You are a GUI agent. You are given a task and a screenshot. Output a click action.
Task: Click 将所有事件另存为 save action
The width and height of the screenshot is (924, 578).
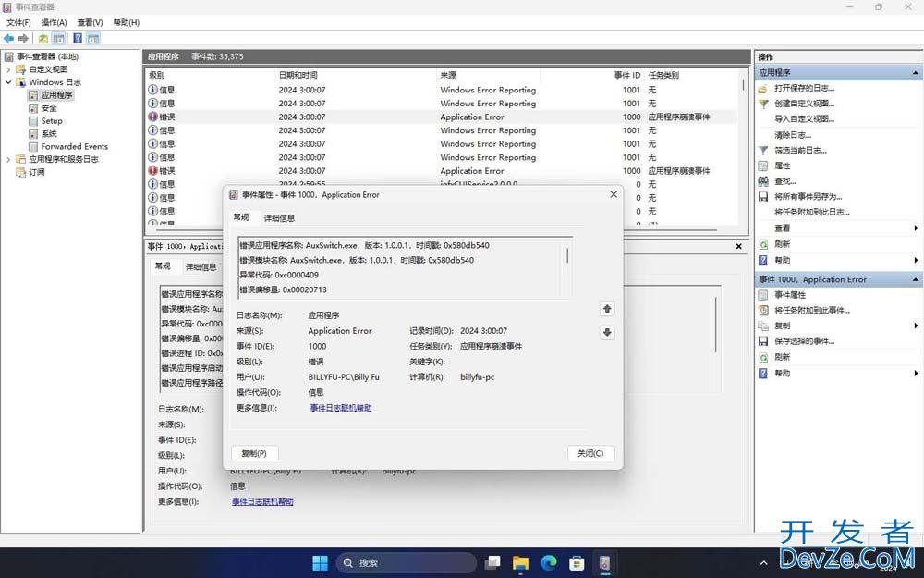pyautogui.click(x=808, y=196)
